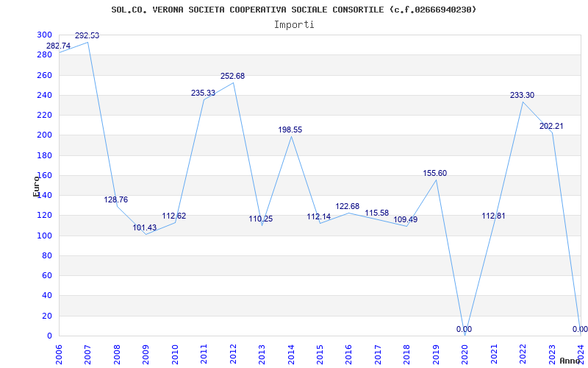Click the 101.43 data label
The image size is (588, 368).
(x=145, y=227)
